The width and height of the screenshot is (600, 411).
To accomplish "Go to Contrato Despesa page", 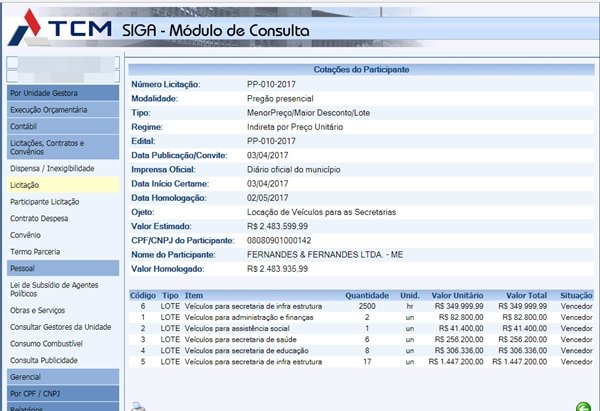I will point(42,219).
